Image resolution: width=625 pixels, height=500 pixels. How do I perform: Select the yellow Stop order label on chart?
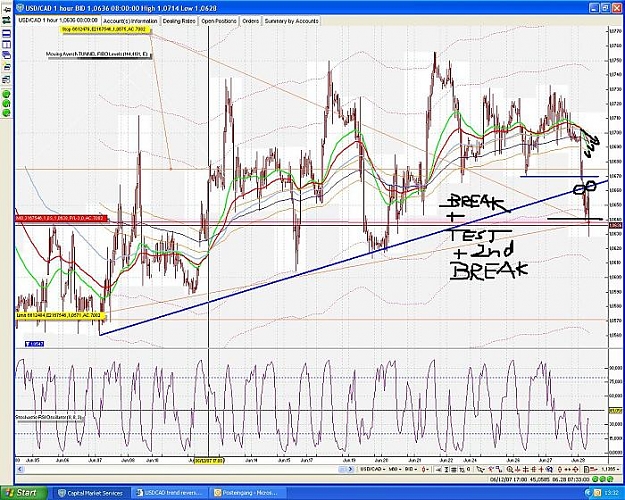[105, 30]
